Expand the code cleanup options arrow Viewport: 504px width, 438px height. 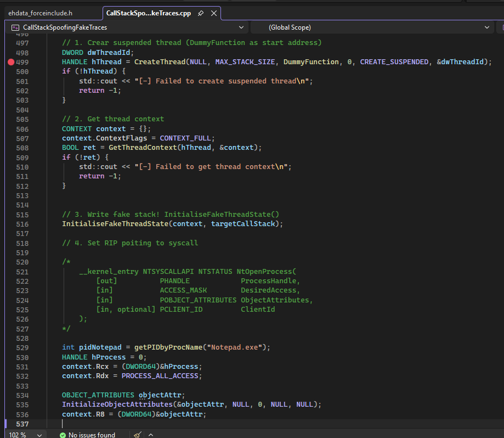pyautogui.click(x=151, y=435)
